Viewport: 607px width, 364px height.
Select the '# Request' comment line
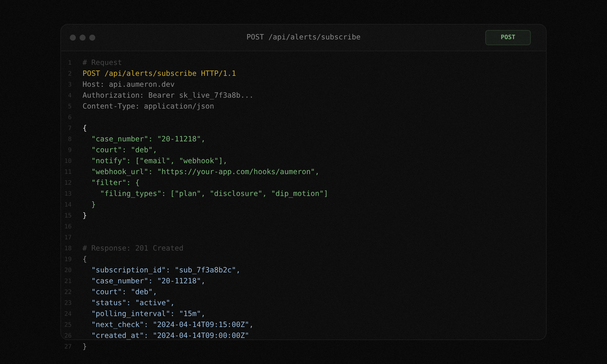[x=102, y=62]
